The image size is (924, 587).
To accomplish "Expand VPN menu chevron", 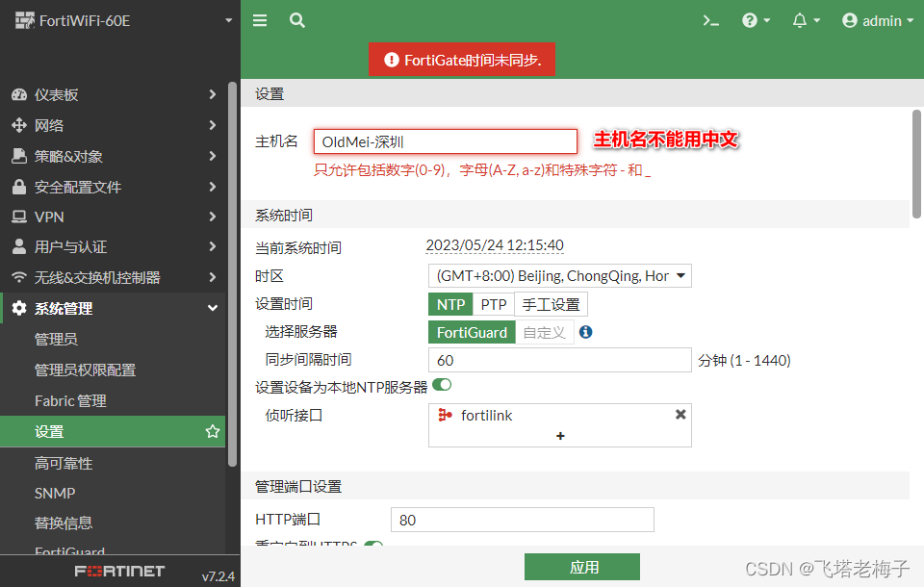I will pos(213,217).
